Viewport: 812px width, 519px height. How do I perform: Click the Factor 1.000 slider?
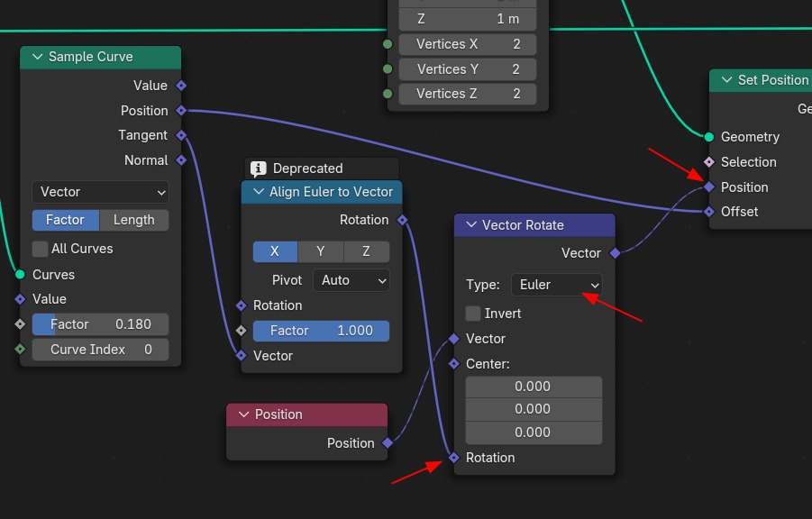pyautogui.click(x=321, y=331)
